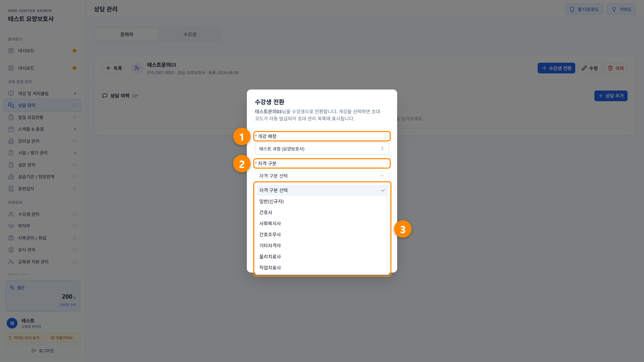Favorite 강사 관리 with its star
The image size is (644, 362).
click(x=74, y=250)
